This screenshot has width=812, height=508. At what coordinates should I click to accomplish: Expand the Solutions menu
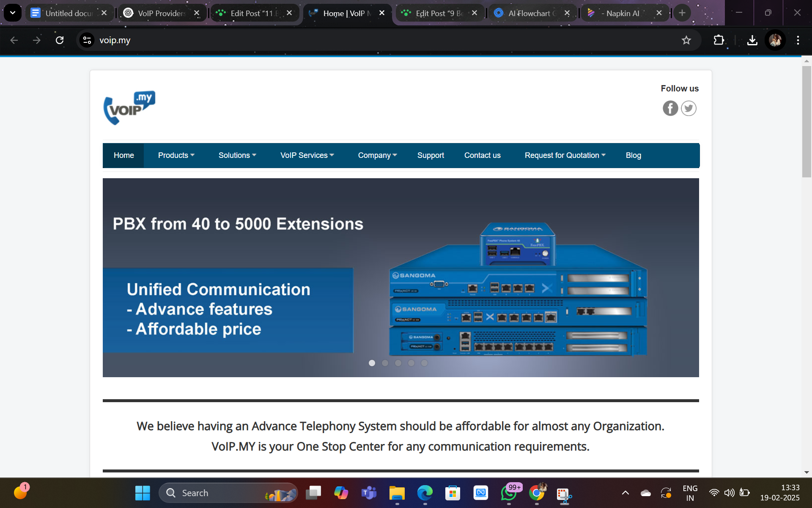click(x=237, y=155)
